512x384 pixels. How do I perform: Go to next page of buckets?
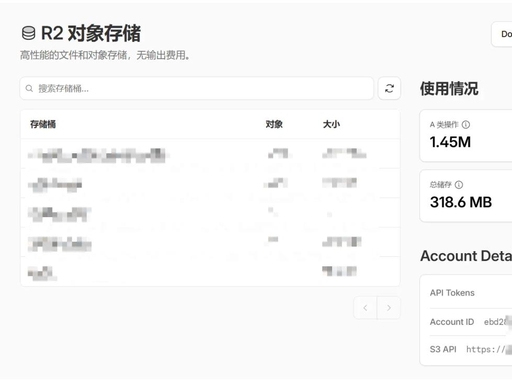pos(389,308)
